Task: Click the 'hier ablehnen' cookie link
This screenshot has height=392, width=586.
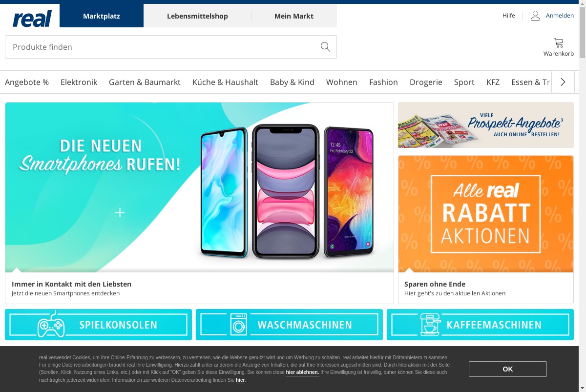Action: (302, 372)
